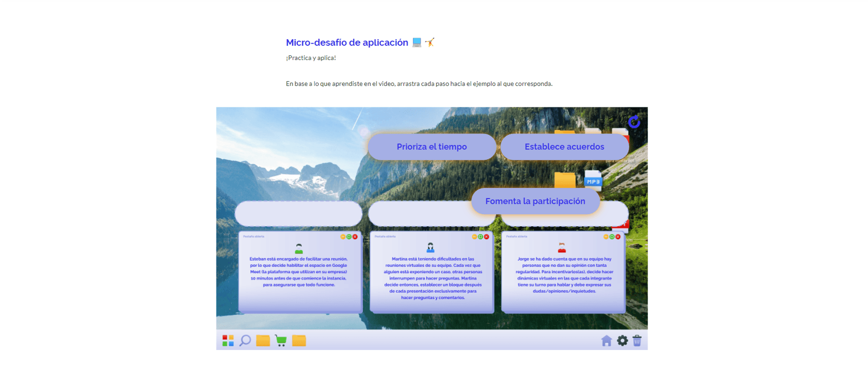Viewport: 868px width, 375px height.
Task: Open the taskbar folder beside the search magnifier
Action: coord(263,340)
